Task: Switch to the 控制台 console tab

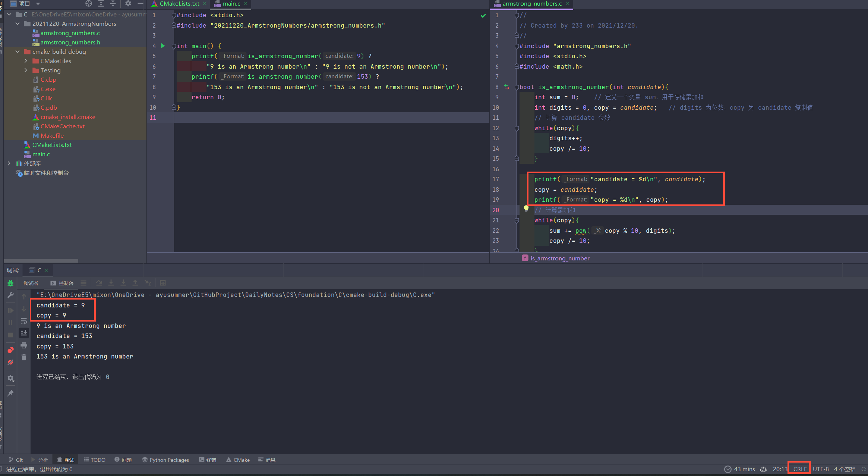Action: click(62, 283)
